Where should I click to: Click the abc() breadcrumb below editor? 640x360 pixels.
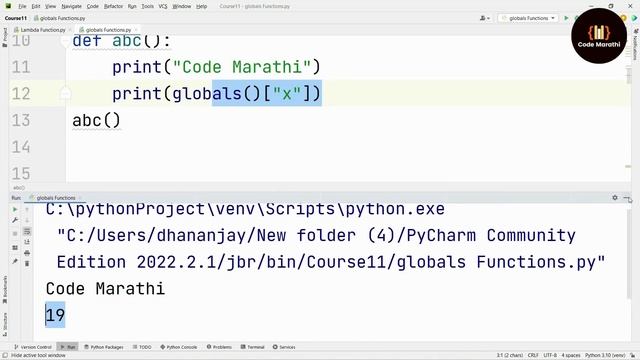(x=19, y=188)
